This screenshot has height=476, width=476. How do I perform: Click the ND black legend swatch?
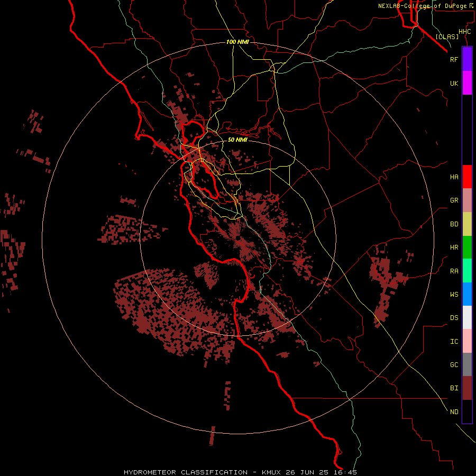coord(467,411)
